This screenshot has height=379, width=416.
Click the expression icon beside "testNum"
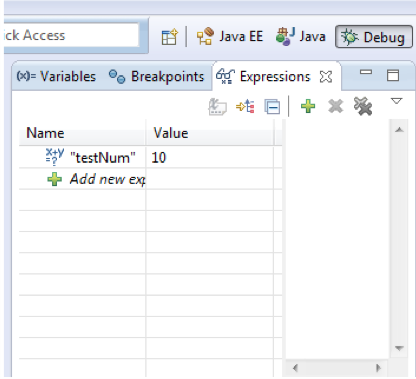[55, 157]
